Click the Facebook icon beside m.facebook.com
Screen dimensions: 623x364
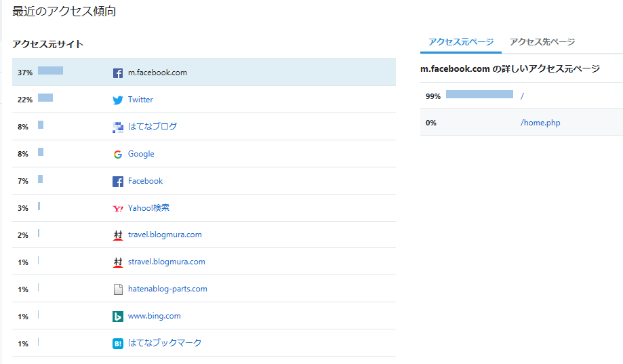click(117, 73)
